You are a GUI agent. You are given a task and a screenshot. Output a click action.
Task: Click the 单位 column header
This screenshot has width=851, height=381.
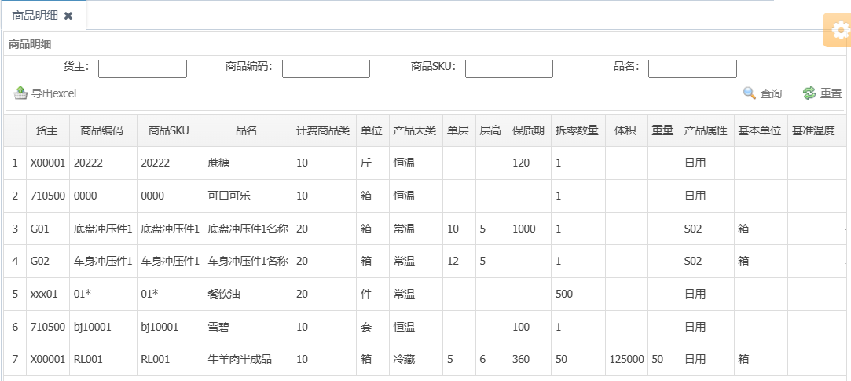coord(372,131)
